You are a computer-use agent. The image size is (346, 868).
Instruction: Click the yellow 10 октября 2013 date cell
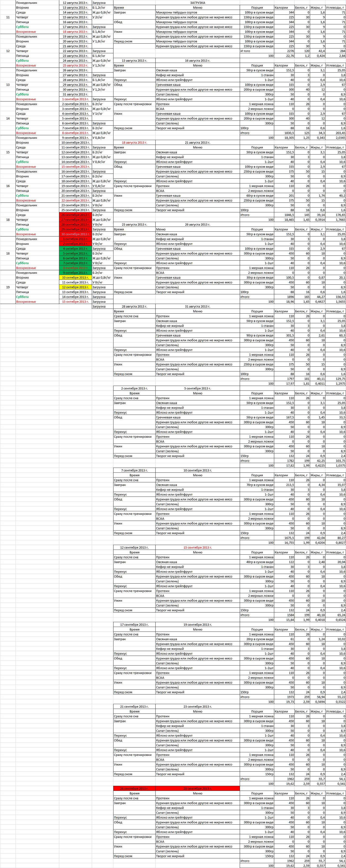tap(75, 278)
